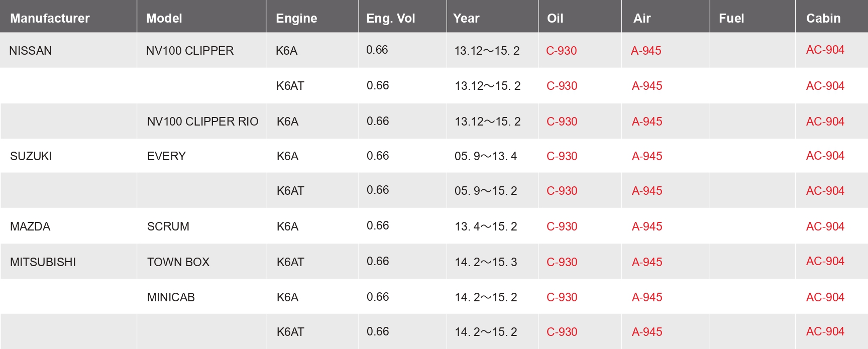The width and height of the screenshot is (868, 349).
Task: Select the NV100 CLIPPER RIO model cell
Action: click(x=202, y=122)
